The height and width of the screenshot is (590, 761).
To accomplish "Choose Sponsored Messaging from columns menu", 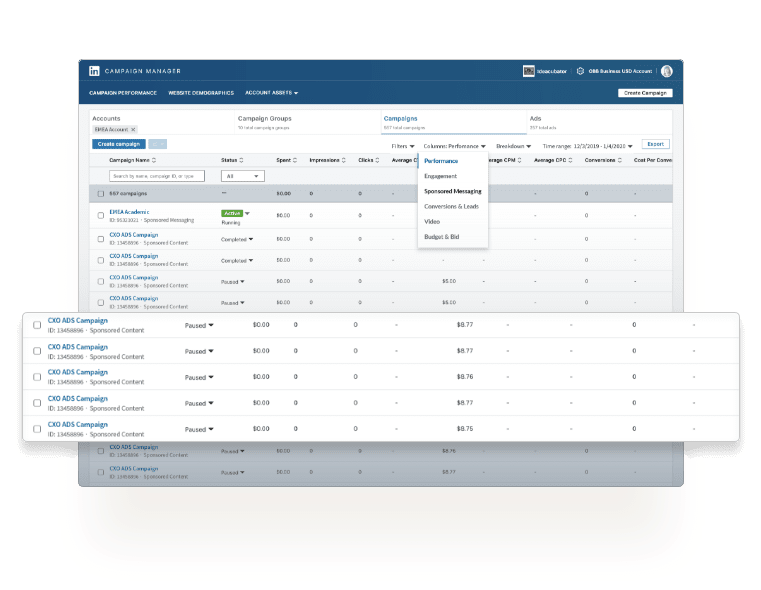I will (x=452, y=191).
